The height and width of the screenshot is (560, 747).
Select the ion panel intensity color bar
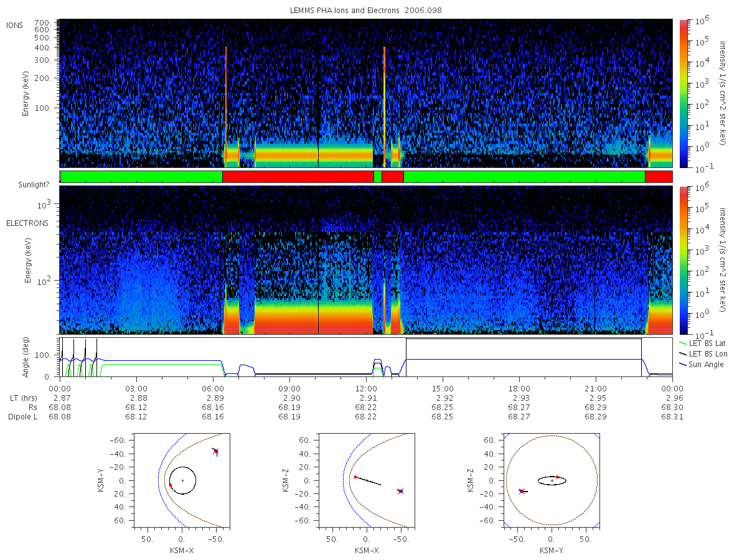(x=683, y=93)
